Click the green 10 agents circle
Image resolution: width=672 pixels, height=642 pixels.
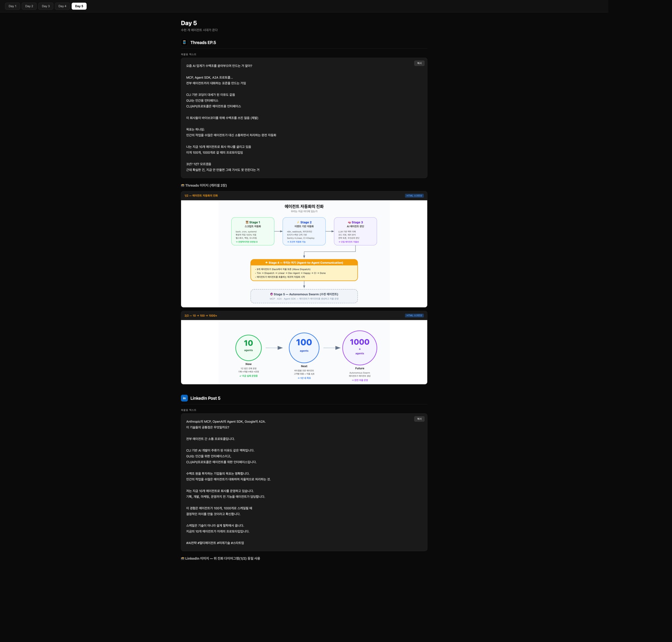coord(248,348)
